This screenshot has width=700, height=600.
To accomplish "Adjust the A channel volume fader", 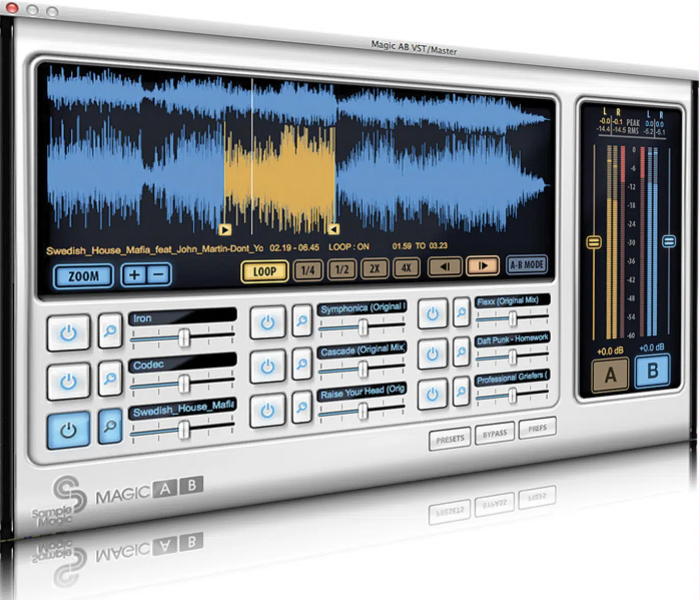I will [594, 242].
